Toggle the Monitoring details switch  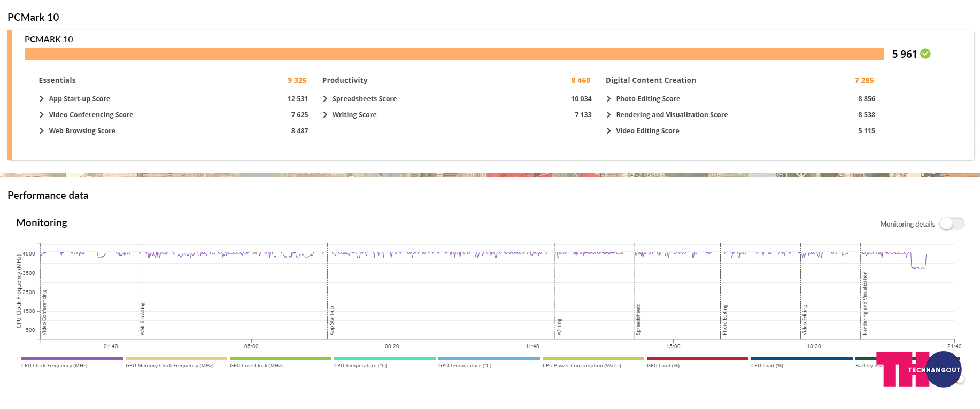point(952,224)
